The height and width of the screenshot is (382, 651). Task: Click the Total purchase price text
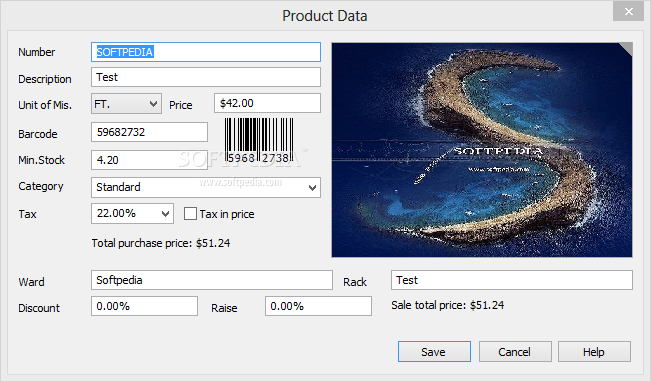161,243
